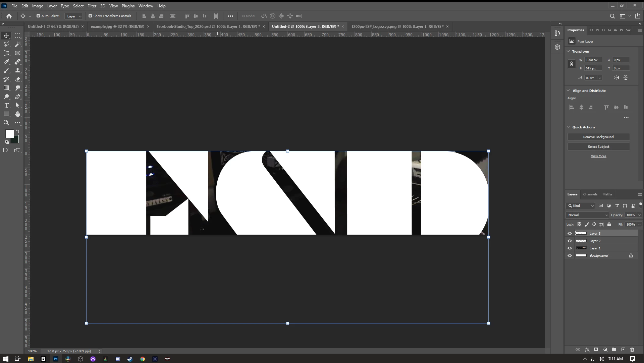
Task: Open the Normal blend mode dropdown
Action: click(x=587, y=215)
